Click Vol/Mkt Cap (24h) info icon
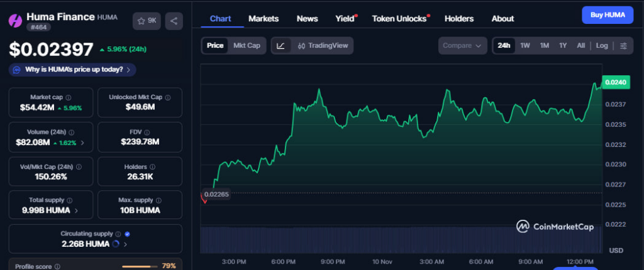The width and height of the screenshot is (644, 270). (x=79, y=167)
